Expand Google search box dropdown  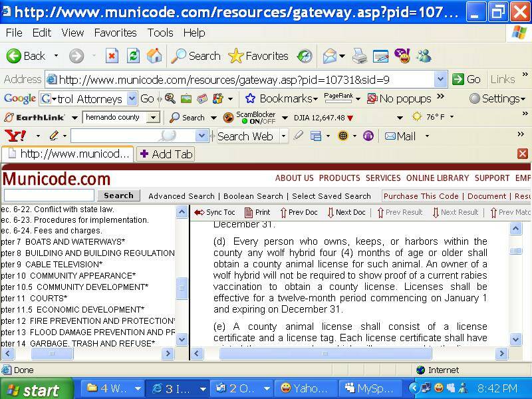coord(132,98)
